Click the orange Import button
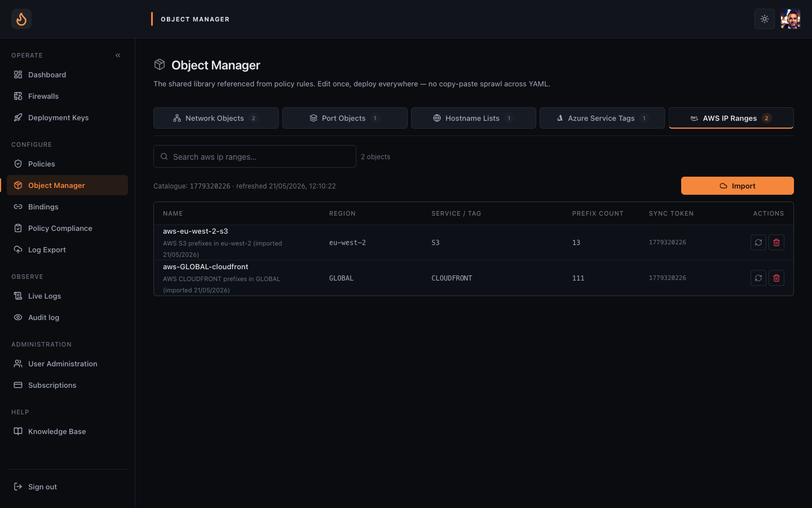 click(x=738, y=186)
